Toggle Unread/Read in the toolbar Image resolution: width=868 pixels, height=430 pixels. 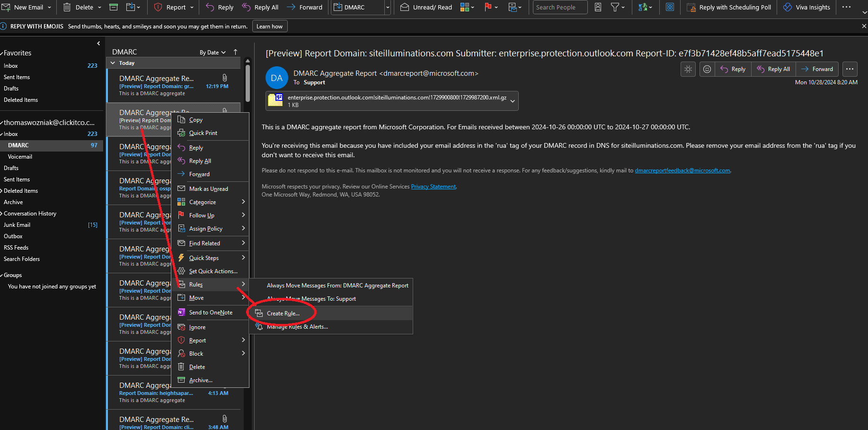(426, 7)
